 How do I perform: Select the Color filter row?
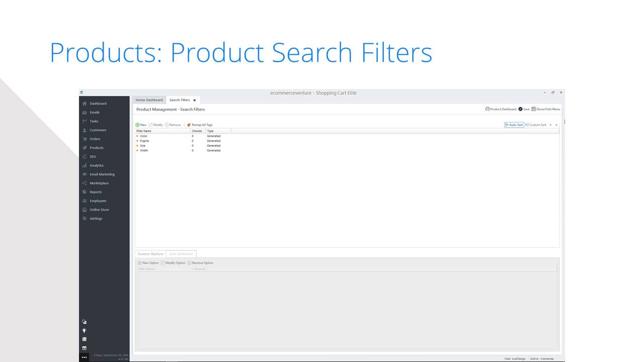coord(347,136)
